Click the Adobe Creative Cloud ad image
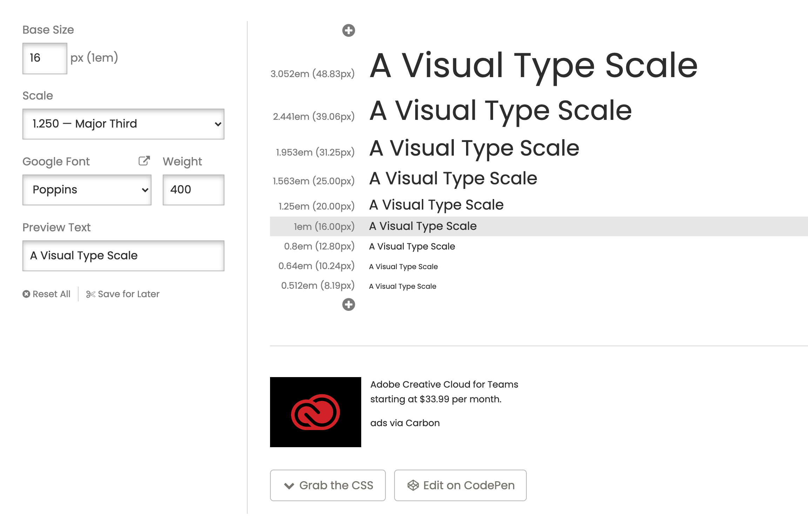 (x=315, y=412)
